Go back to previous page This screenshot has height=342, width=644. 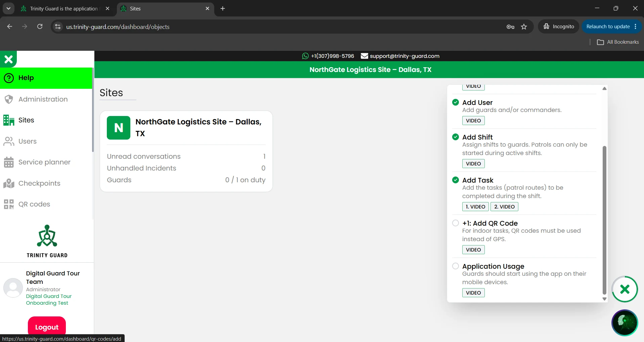10,27
